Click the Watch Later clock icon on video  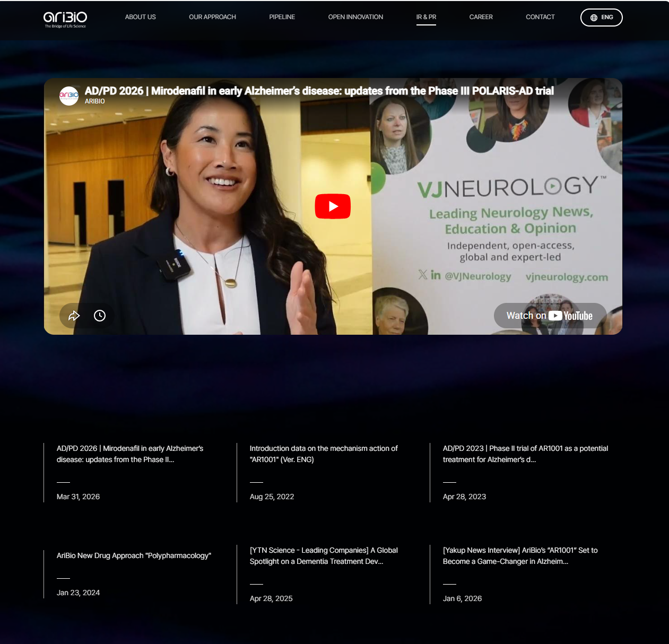coord(100,316)
